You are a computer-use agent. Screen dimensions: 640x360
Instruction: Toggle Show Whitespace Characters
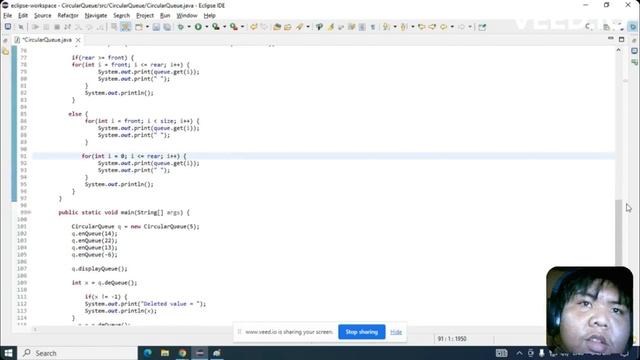(373, 27)
